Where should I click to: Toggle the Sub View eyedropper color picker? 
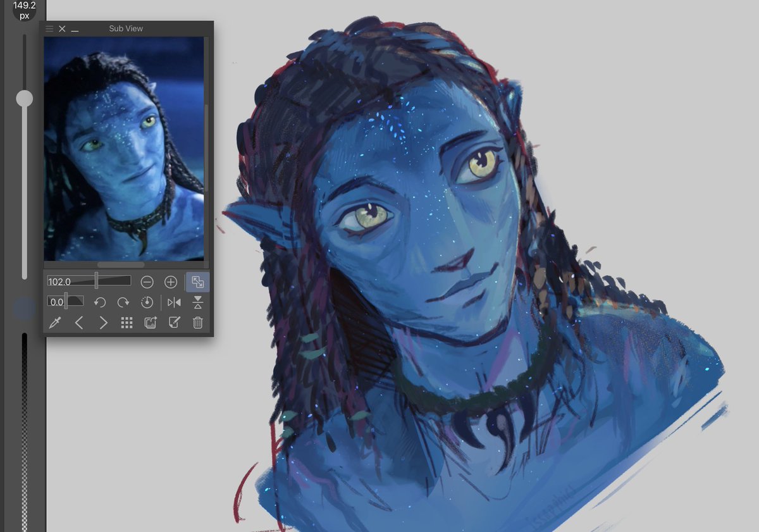pyautogui.click(x=55, y=323)
